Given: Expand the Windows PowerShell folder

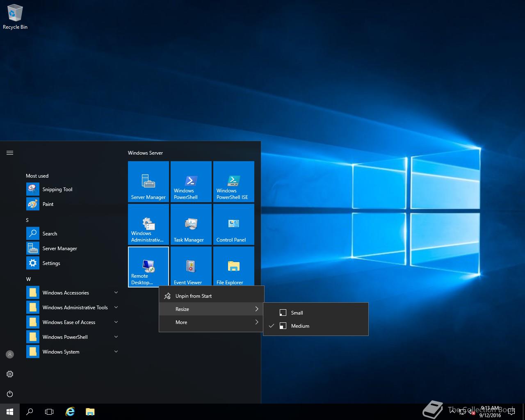Looking at the screenshot, I should click(72, 337).
